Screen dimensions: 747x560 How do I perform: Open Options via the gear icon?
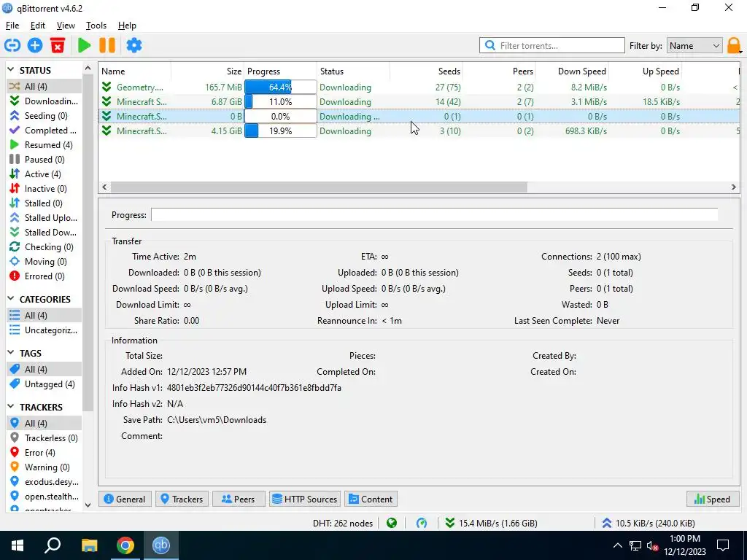[x=134, y=45]
